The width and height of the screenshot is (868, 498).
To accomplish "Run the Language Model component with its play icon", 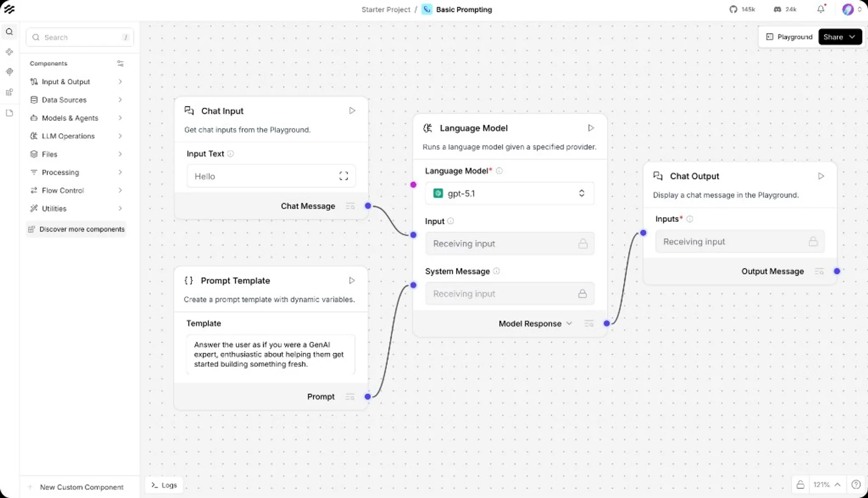I will click(x=590, y=128).
